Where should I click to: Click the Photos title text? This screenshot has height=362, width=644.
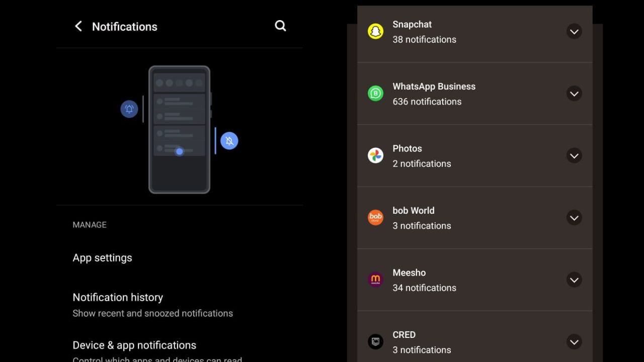click(407, 148)
